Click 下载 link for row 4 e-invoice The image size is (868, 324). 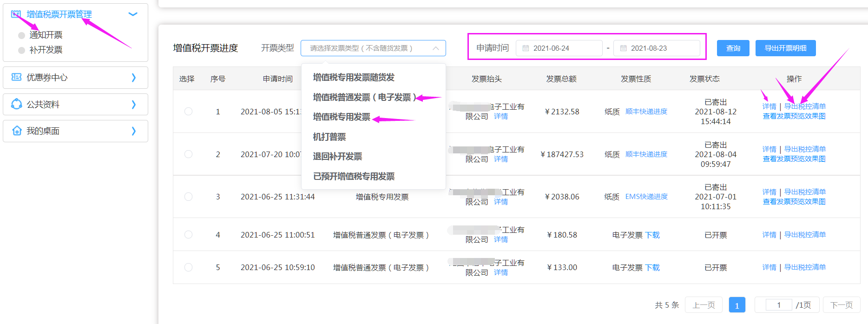tap(652, 235)
